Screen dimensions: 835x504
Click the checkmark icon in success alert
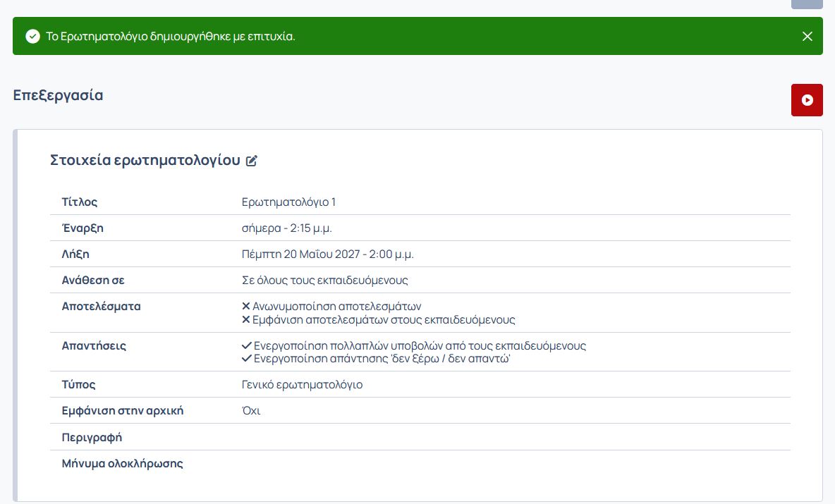coord(32,36)
